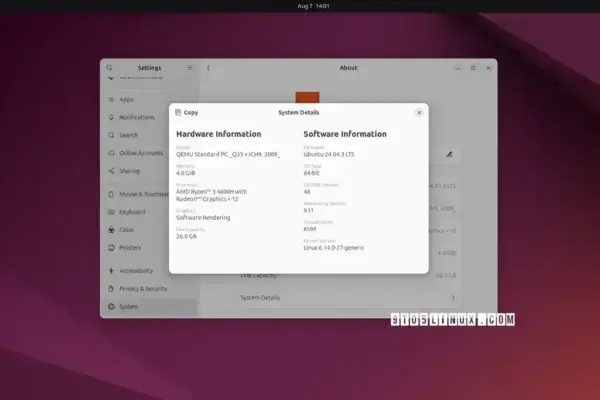Click the Color icon in sidebar

coord(111,230)
